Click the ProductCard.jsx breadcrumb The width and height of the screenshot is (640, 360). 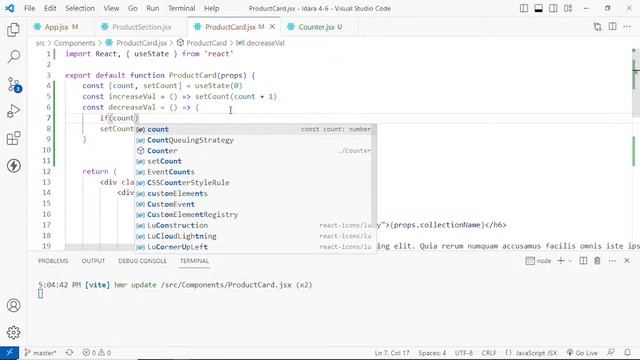click(x=141, y=43)
